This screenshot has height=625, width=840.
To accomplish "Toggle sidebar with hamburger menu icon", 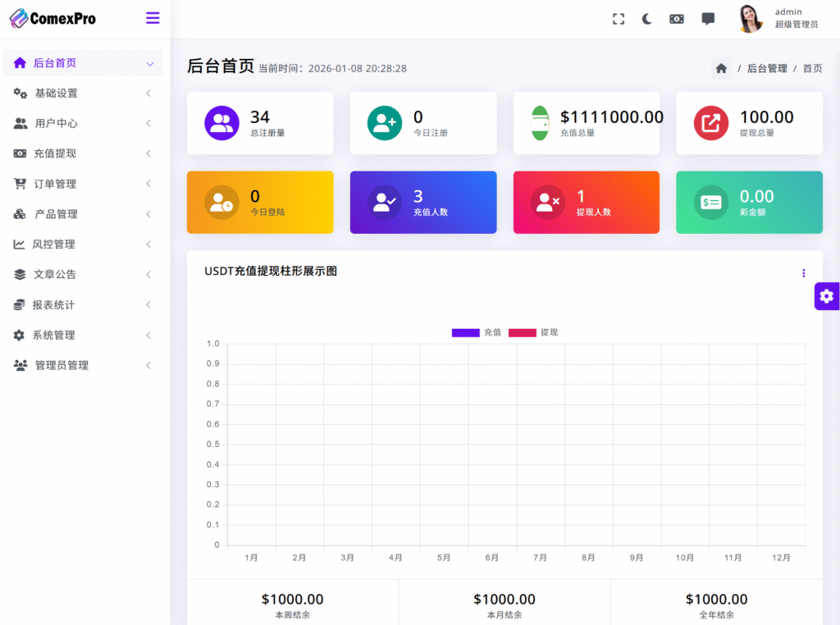I will pos(153,18).
